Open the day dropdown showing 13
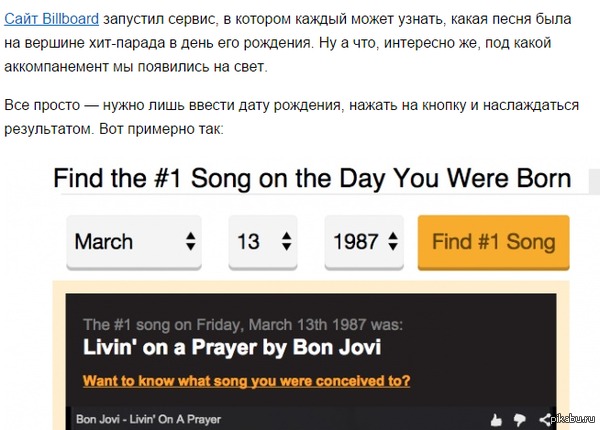This screenshot has height=430, width=600. point(263,242)
